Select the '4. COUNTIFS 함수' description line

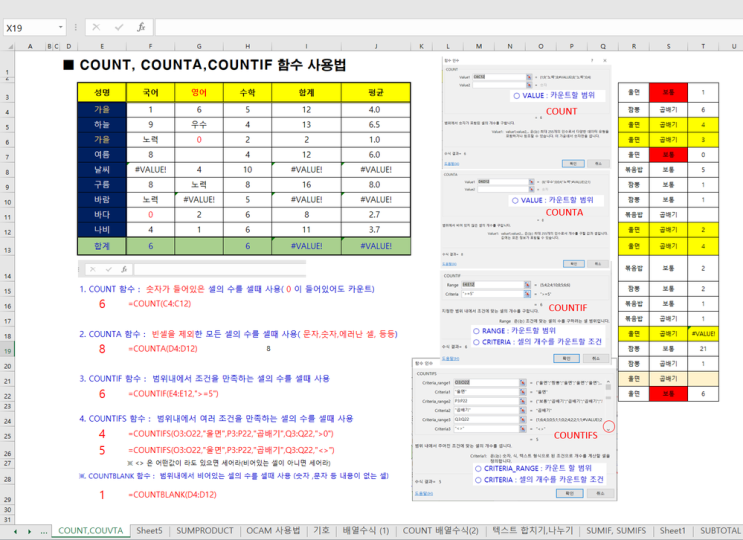[x=216, y=419]
